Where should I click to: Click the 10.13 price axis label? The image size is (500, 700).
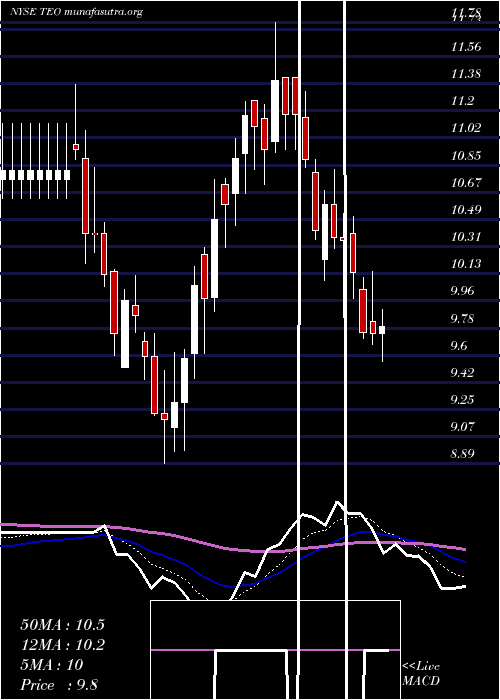click(x=466, y=263)
